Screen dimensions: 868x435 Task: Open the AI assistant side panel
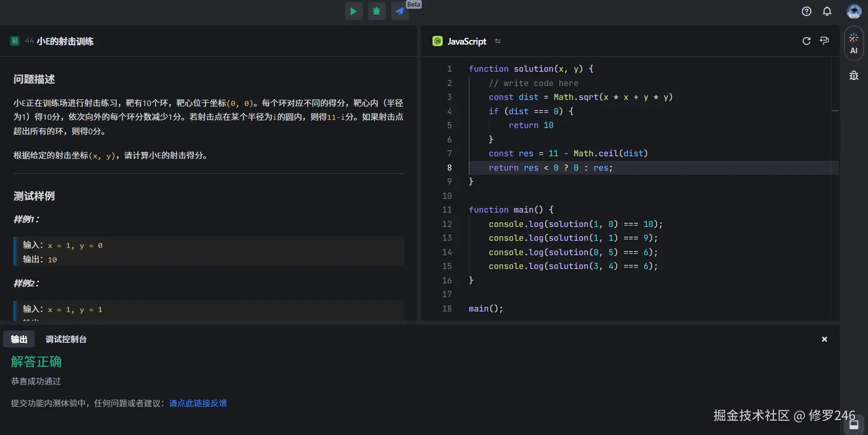tap(854, 44)
